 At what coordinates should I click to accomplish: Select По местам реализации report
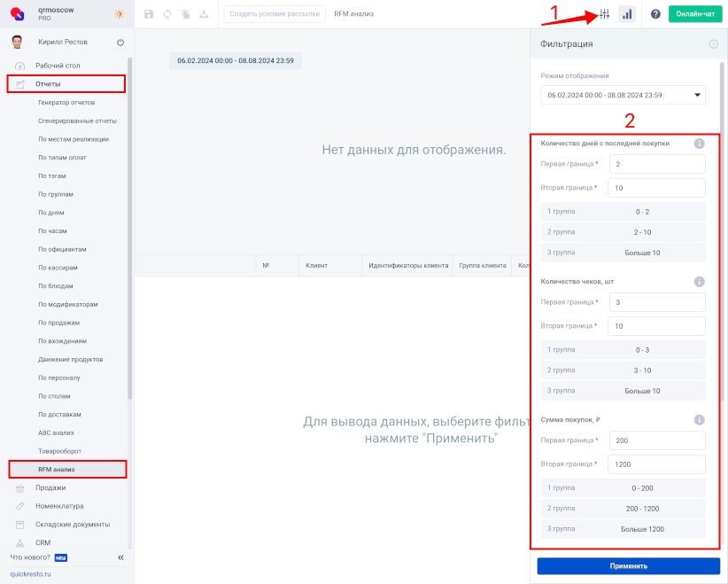tap(74, 139)
